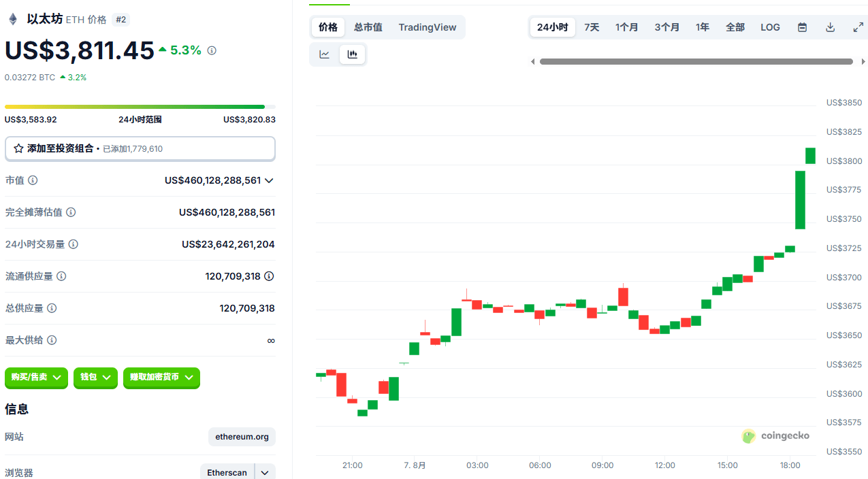Select the 24小时 time range
The height and width of the screenshot is (479, 868).
552,27
